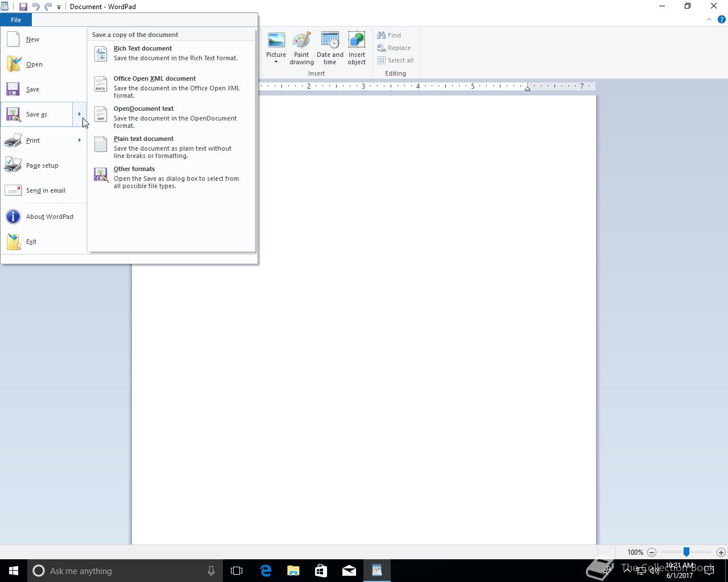Click Insert object button
The image size is (728, 582).
point(357,48)
